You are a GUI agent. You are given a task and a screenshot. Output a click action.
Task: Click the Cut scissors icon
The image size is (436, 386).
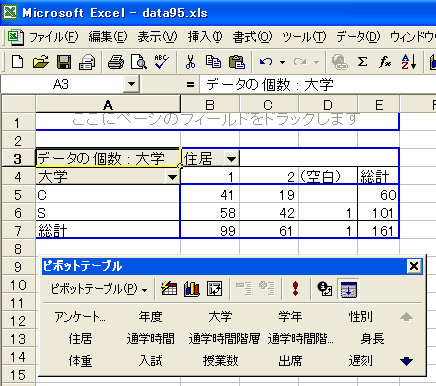[190, 62]
